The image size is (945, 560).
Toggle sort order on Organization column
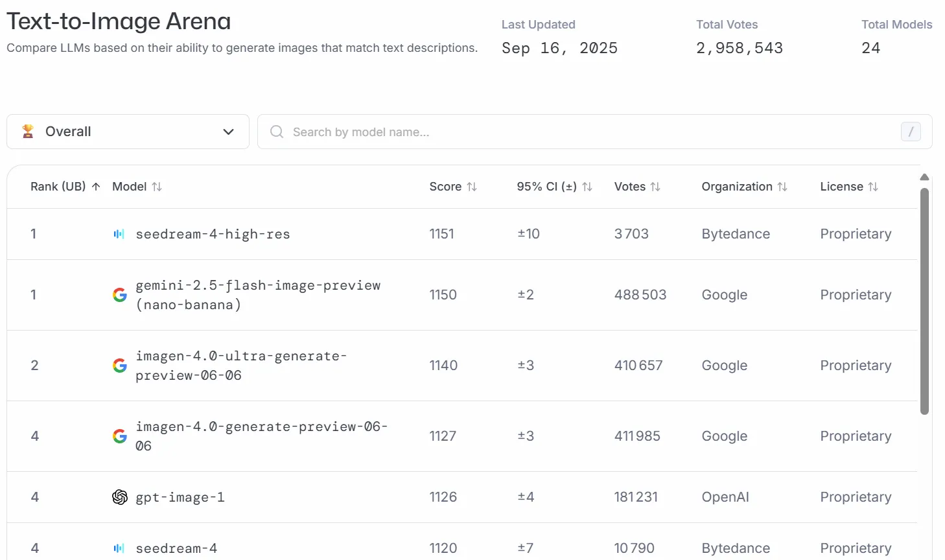(782, 187)
